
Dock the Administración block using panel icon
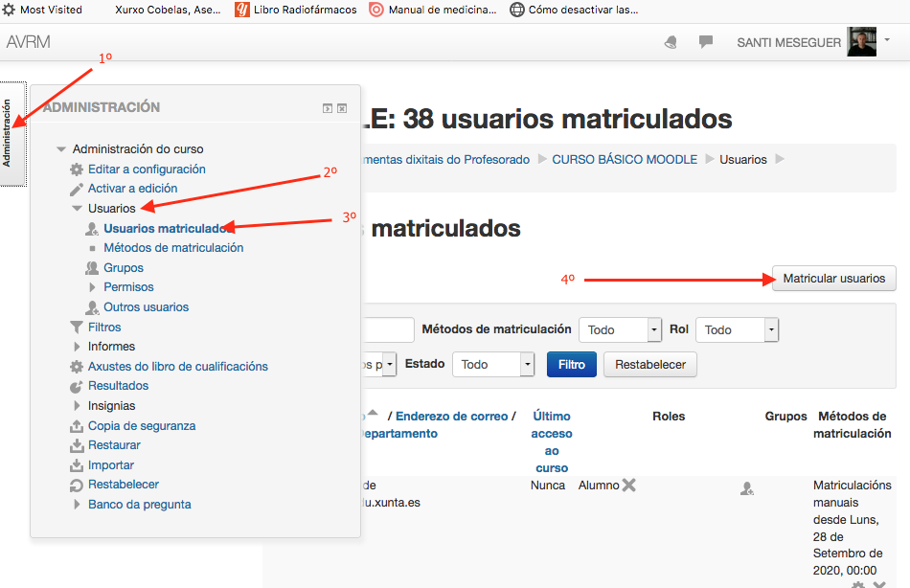pos(328,108)
